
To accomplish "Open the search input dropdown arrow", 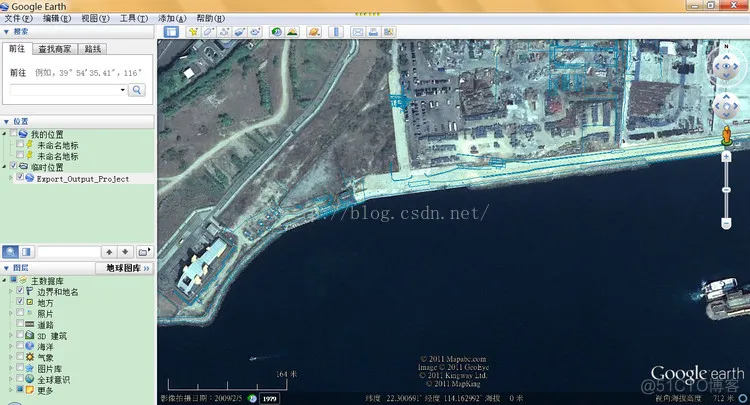I will (122, 90).
